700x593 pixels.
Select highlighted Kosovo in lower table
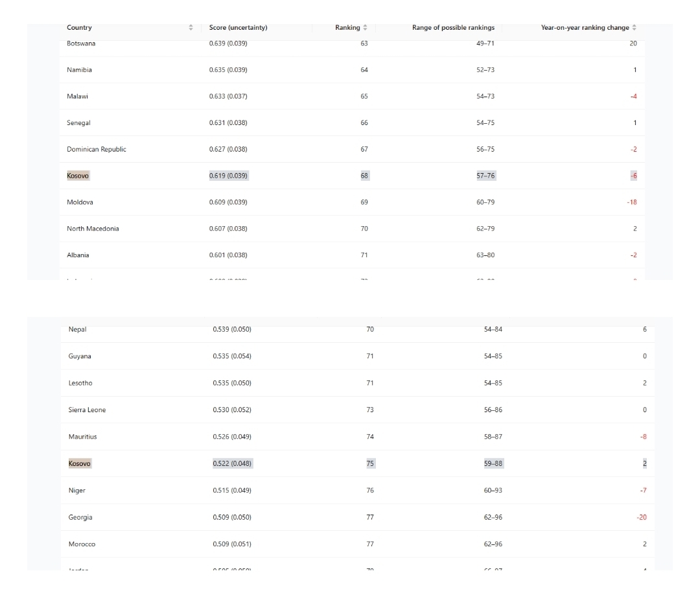(x=80, y=463)
